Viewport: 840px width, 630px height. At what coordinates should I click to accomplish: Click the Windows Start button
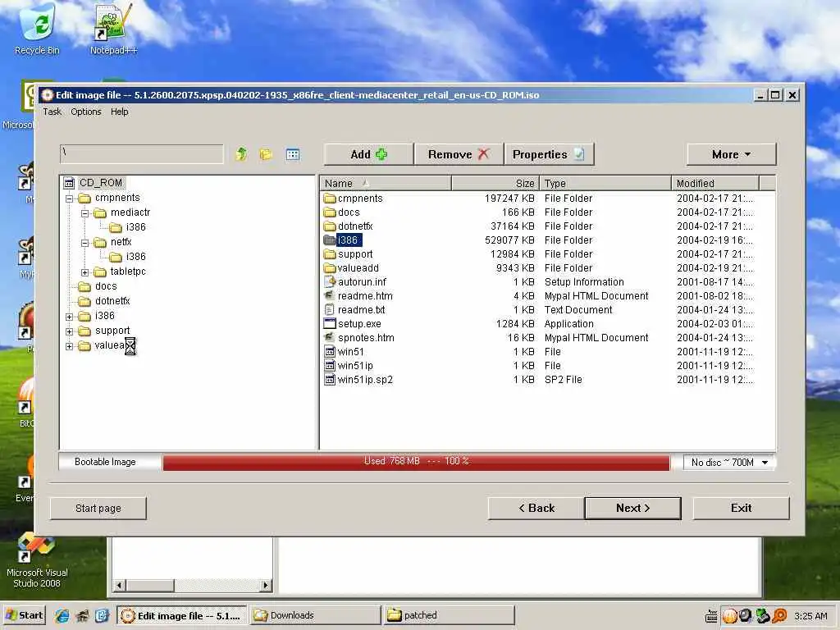[25, 615]
